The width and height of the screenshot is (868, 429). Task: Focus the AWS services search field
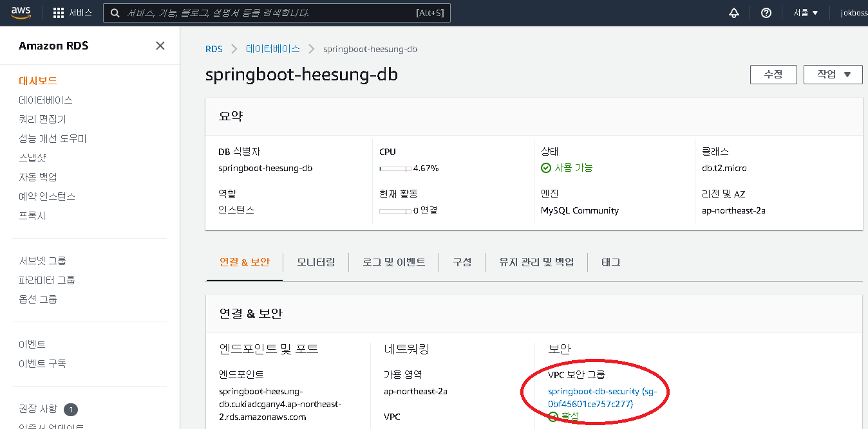pos(277,13)
